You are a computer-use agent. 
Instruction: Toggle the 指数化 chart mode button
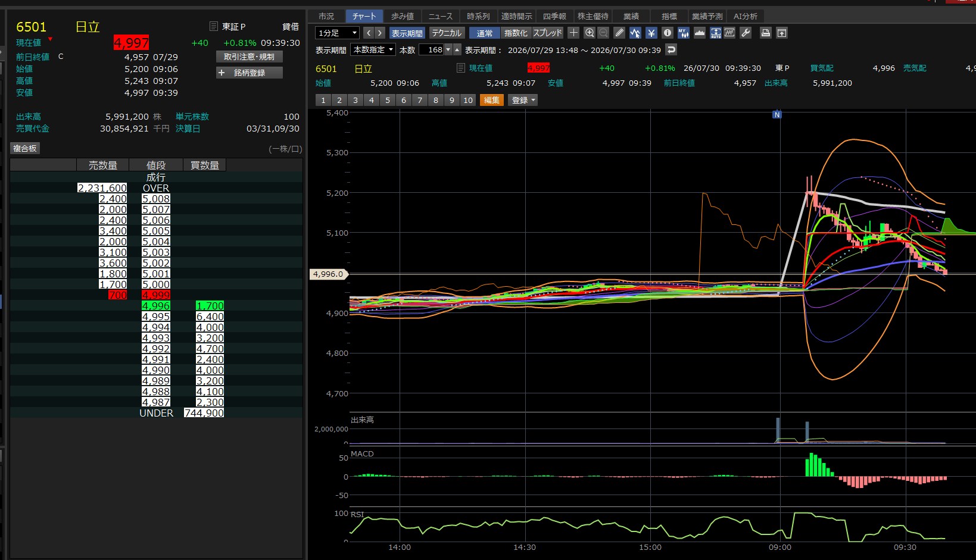click(x=516, y=33)
